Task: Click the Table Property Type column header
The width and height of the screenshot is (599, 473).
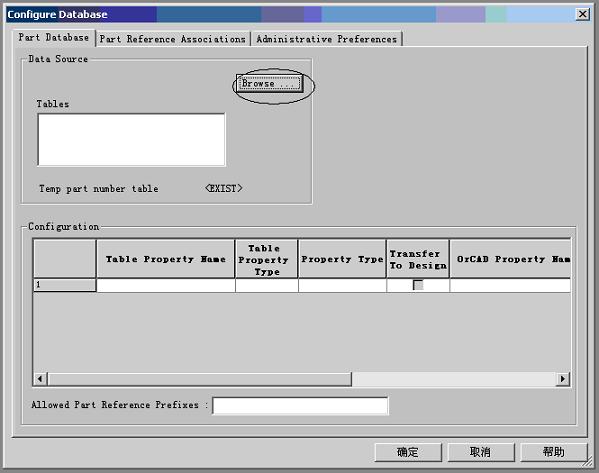Action: click(267, 259)
